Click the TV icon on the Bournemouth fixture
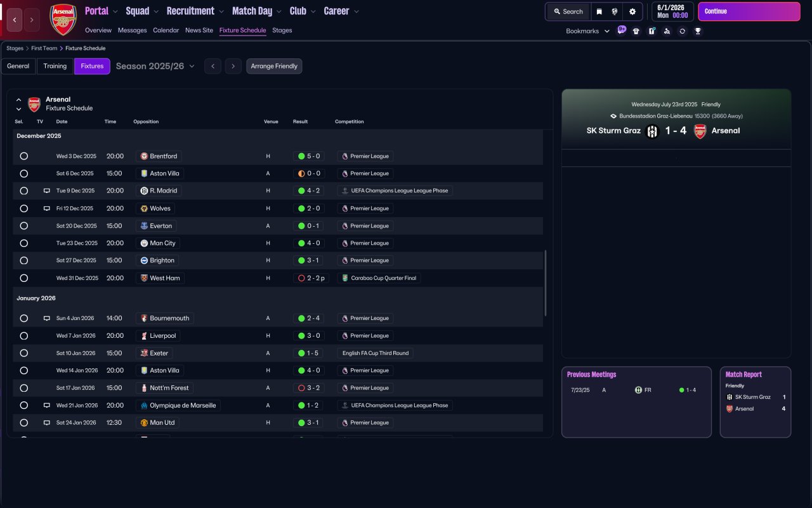 pyautogui.click(x=46, y=318)
